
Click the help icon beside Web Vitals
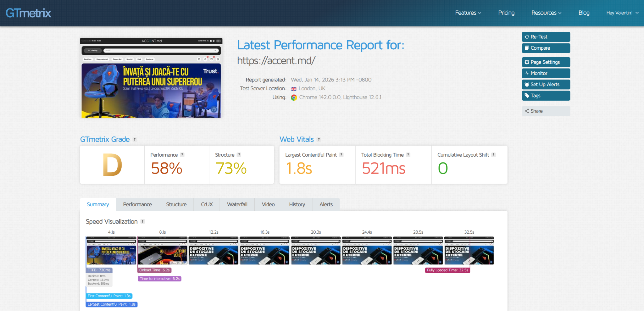[x=319, y=140]
